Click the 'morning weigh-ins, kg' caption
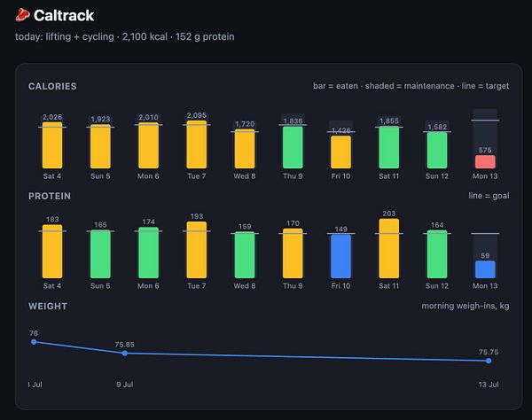This screenshot has width=532, height=420. 465,306
